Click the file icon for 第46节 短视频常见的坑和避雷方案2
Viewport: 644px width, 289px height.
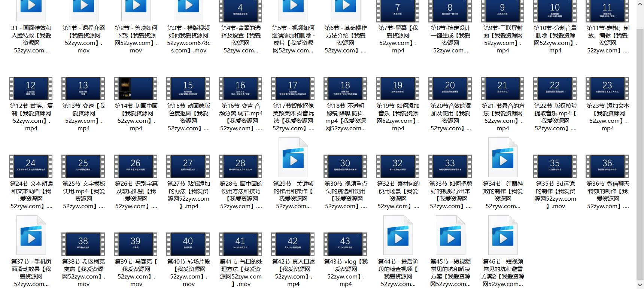click(503, 235)
